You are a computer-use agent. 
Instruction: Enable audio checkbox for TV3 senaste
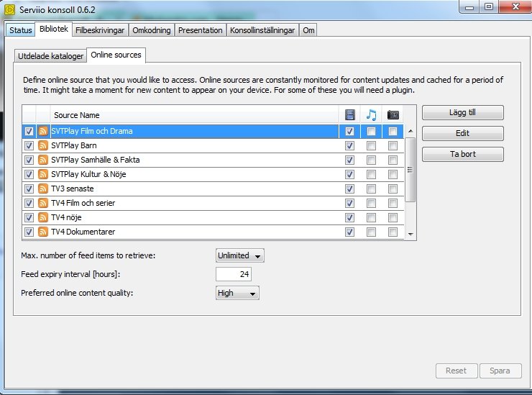click(x=371, y=189)
